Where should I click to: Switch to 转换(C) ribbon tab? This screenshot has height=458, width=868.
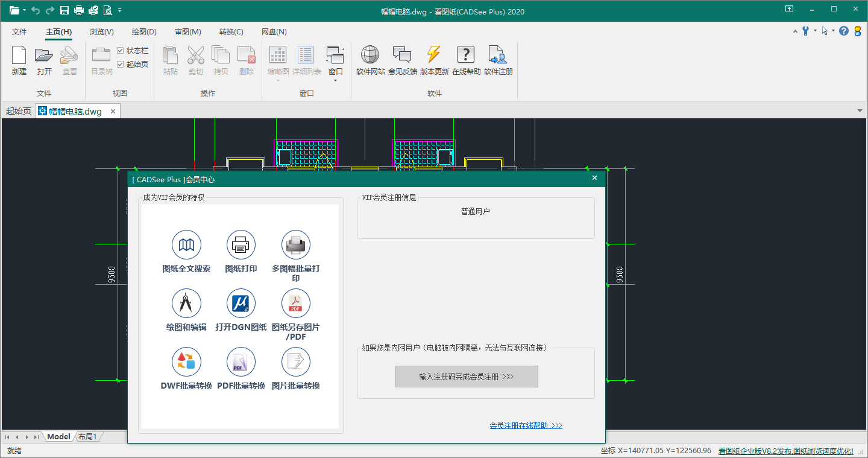click(231, 32)
